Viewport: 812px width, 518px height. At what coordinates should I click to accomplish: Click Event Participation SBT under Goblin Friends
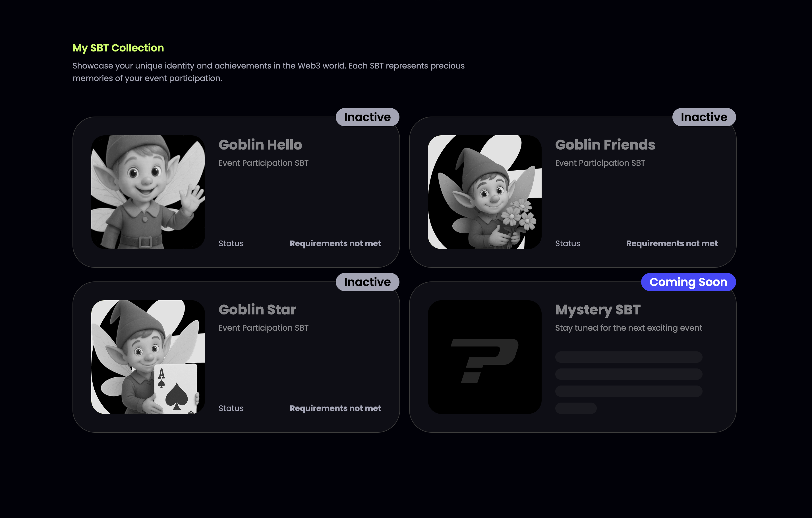coord(600,163)
